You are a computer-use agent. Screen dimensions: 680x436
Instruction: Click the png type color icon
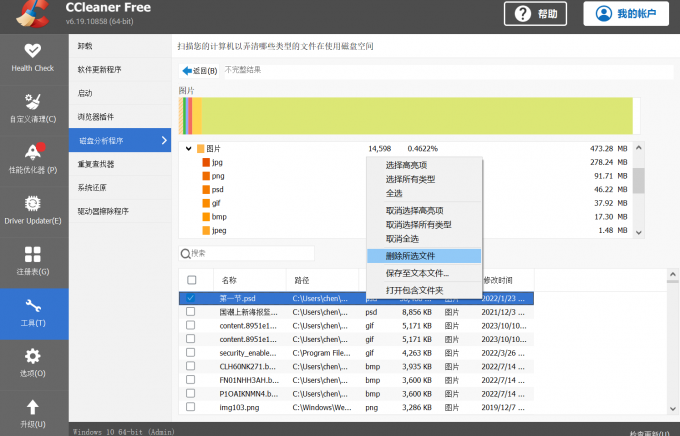click(206, 176)
